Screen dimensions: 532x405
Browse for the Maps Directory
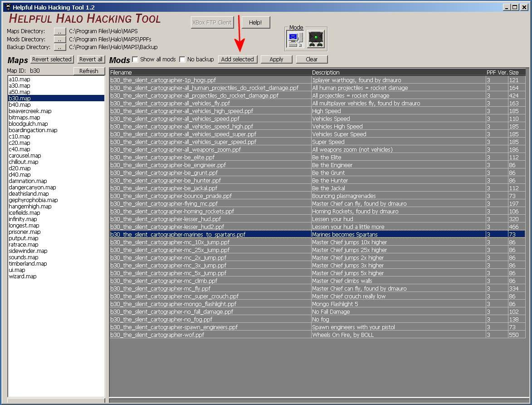click(x=60, y=31)
